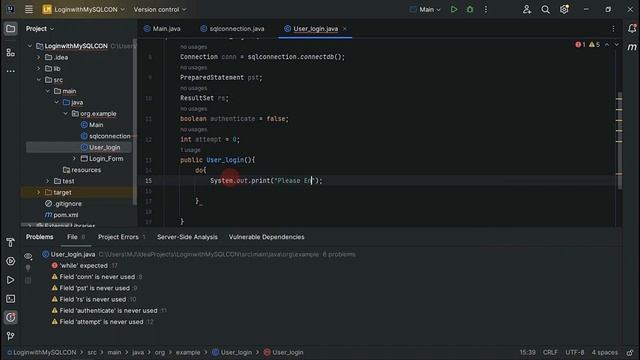Image resolution: width=640 pixels, height=360 pixels.
Task: Switch to the sqlconnection.java tab
Action: coord(232,29)
